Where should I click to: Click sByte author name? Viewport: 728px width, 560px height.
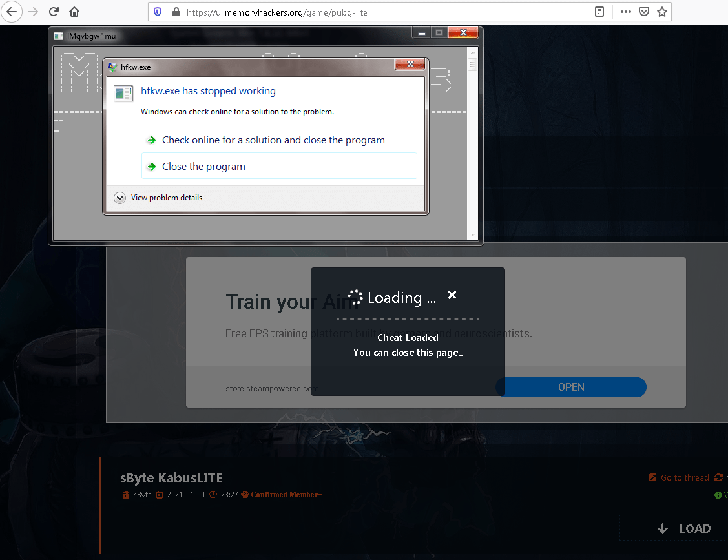pos(143,495)
